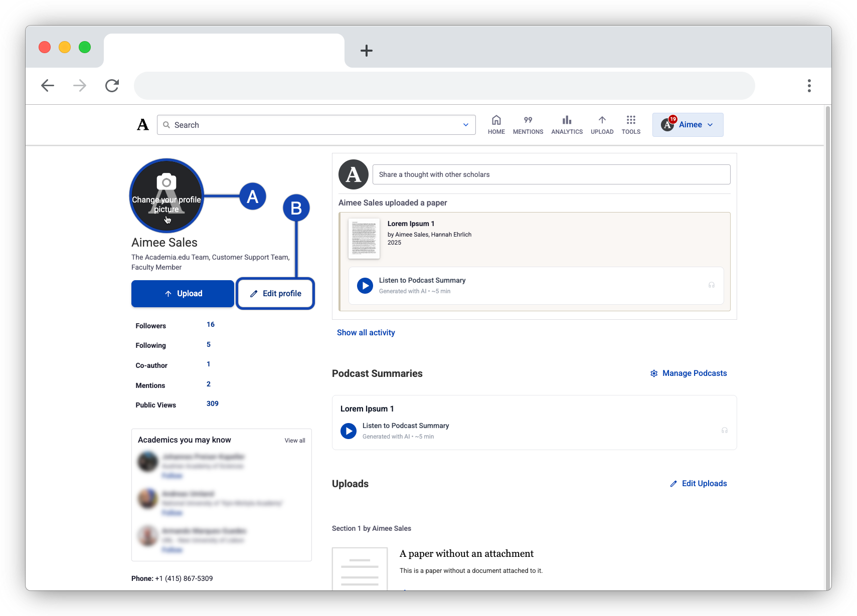Open a new browser tab with plus

click(x=367, y=51)
